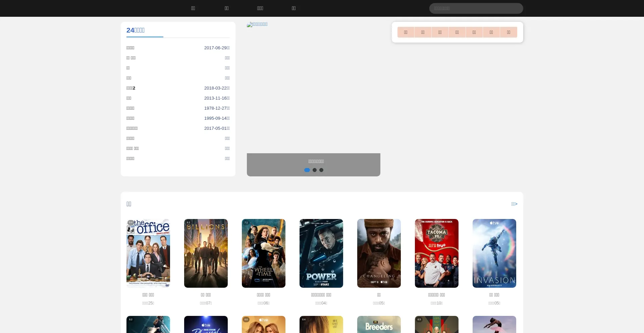Select the Invasion Apple TV+ poster

[494, 253]
